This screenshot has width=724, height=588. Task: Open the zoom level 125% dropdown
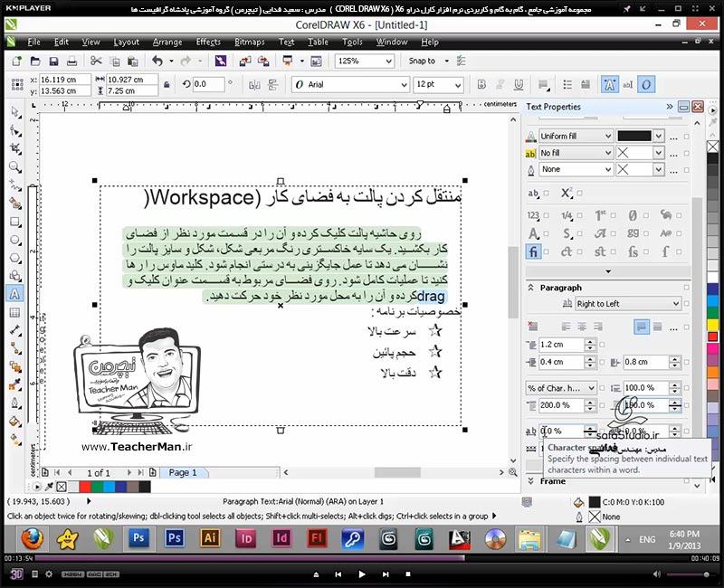[x=389, y=61]
